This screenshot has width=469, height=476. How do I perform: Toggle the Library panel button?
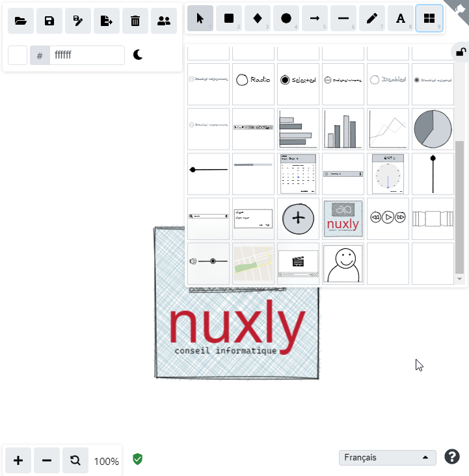[429, 18]
